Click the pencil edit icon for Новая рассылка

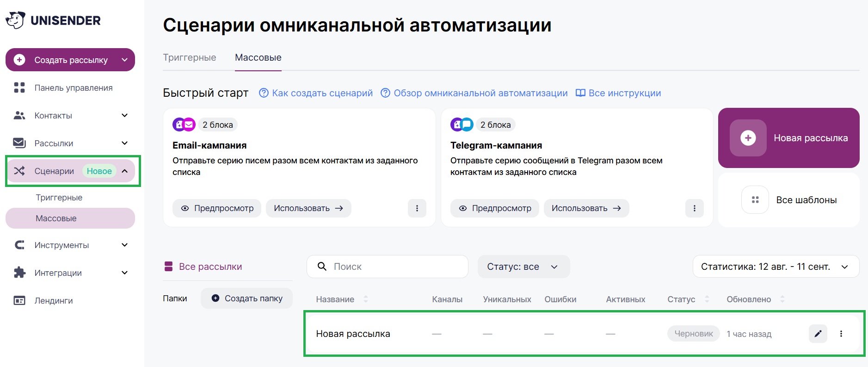[818, 334]
